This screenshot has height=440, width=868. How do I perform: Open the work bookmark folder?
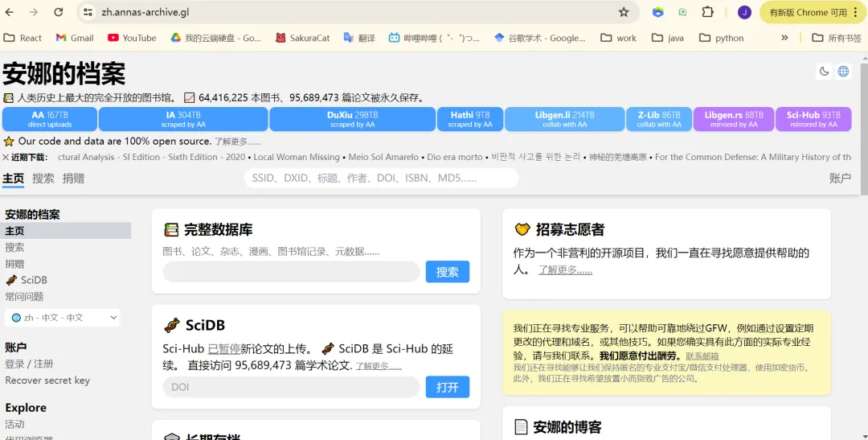click(x=619, y=38)
